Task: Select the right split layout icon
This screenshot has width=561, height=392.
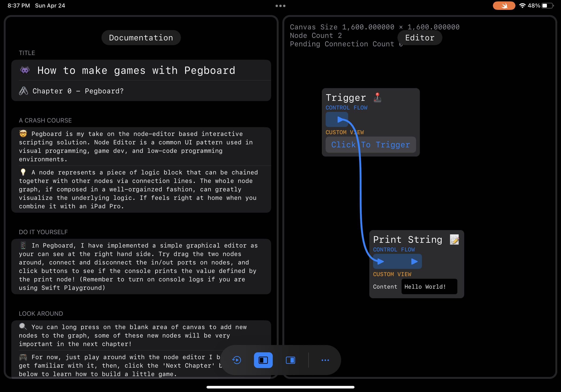Action: tap(290, 360)
